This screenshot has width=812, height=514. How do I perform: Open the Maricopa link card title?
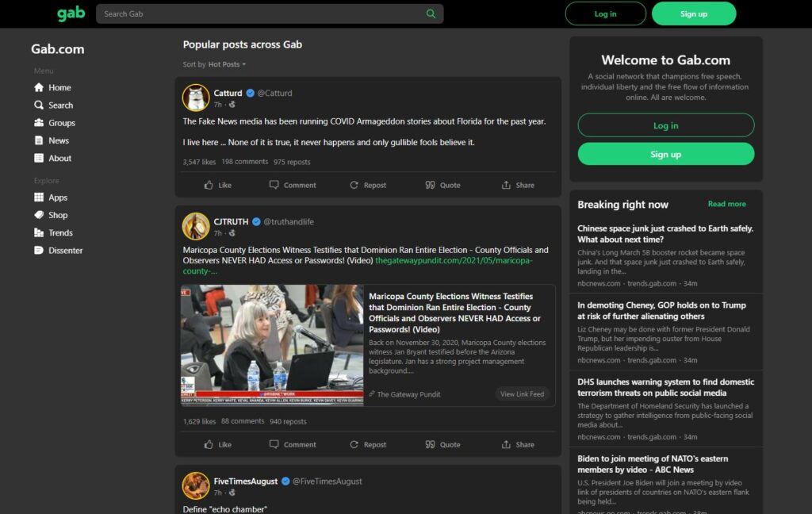[454, 313]
